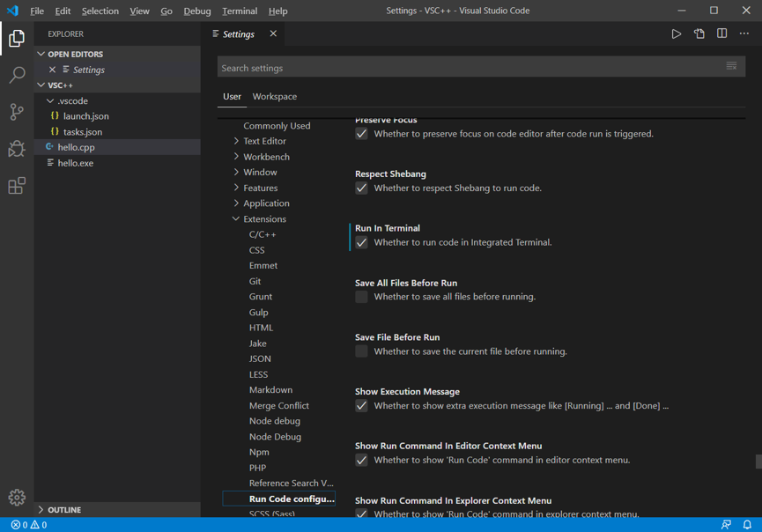Switch to the Workspace settings tab

click(x=275, y=96)
